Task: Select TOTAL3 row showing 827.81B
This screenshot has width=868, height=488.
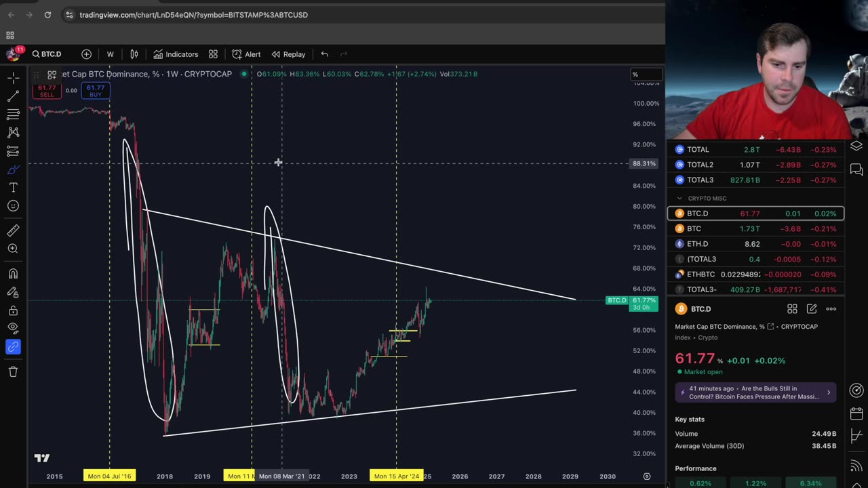Action: click(x=756, y=180)
